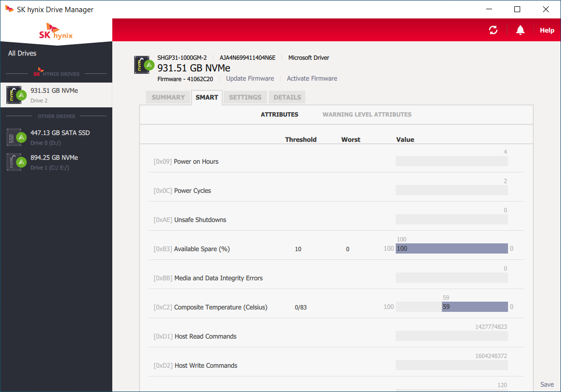Click the Host Read Commands value bar
This screenshot has height=392, width=561.
pyautogui.click(x=452, y=336)
